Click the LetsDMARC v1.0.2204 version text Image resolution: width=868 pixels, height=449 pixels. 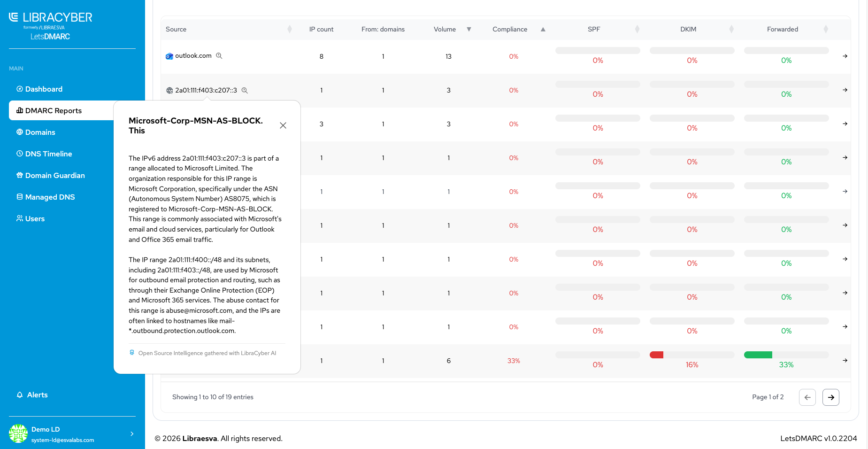pyautogui.click(x=819, y=439)
